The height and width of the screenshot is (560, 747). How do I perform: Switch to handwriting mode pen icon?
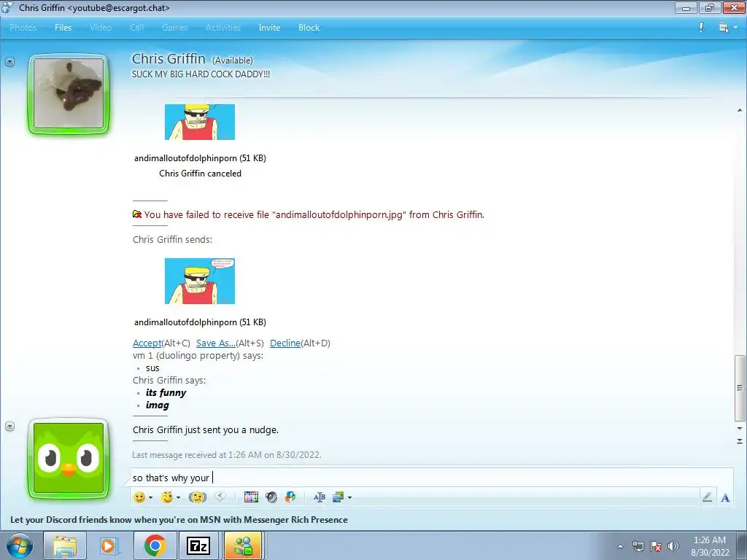point(707,497)
